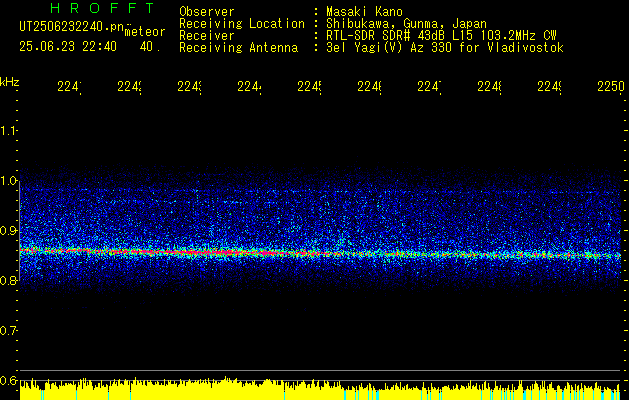This screenshot has height=400, width=629.
Task: Click the number 40. beside the time stamp
Action: (x=150, y=47)
